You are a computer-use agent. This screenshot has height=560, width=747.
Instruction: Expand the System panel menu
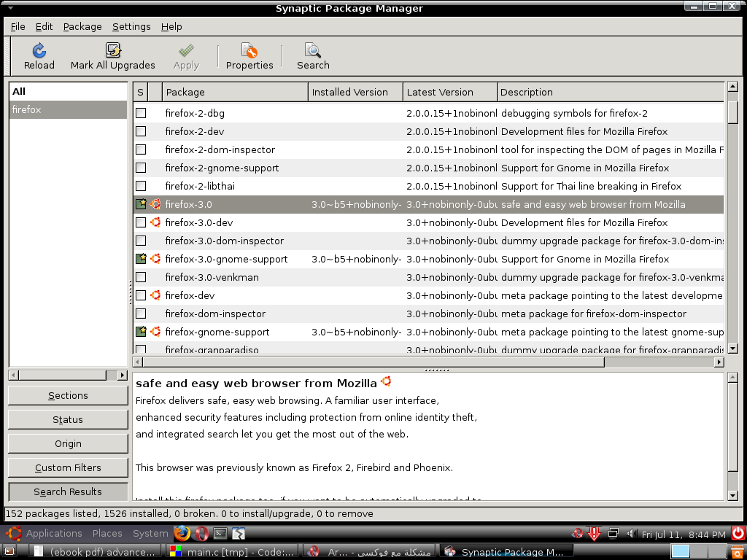[150, 533]
